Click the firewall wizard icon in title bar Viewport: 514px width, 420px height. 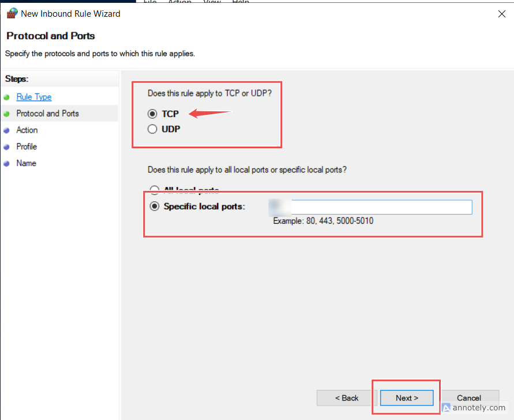tap(12, 13)
